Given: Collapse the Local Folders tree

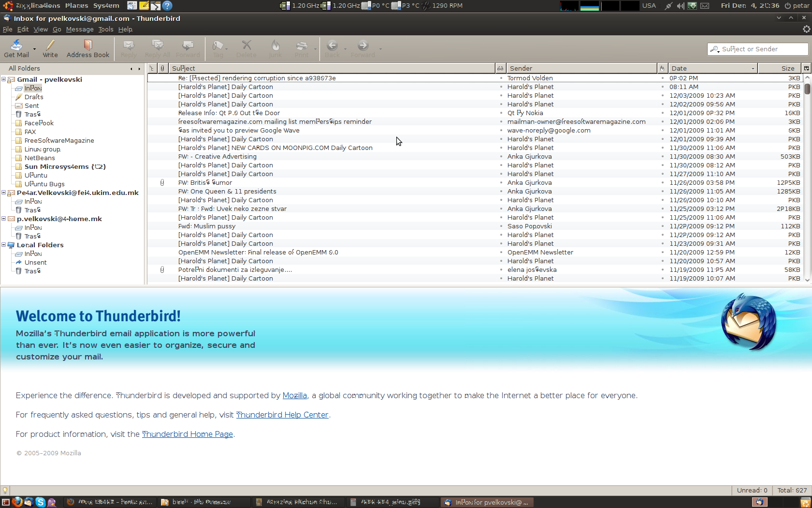Looking at the screenshot, I should [4, 245].
